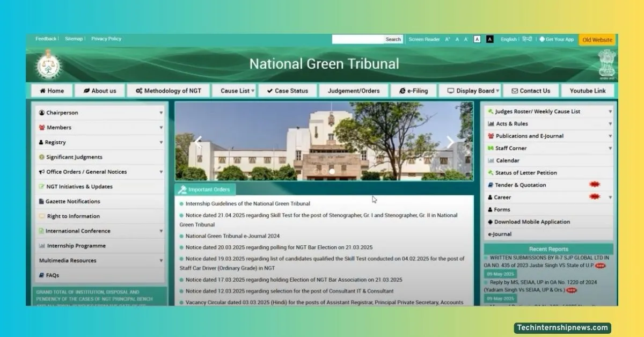Viewport: 644px width, 337px height.
Task: Open the About us menu item
Action: tap(100, 91)
